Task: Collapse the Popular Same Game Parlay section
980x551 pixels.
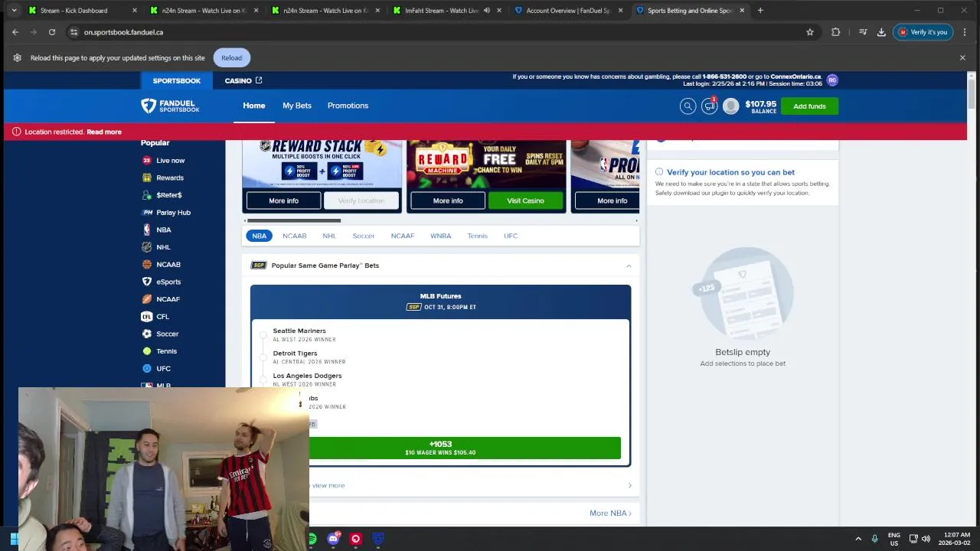Action: tap(629, 266)
